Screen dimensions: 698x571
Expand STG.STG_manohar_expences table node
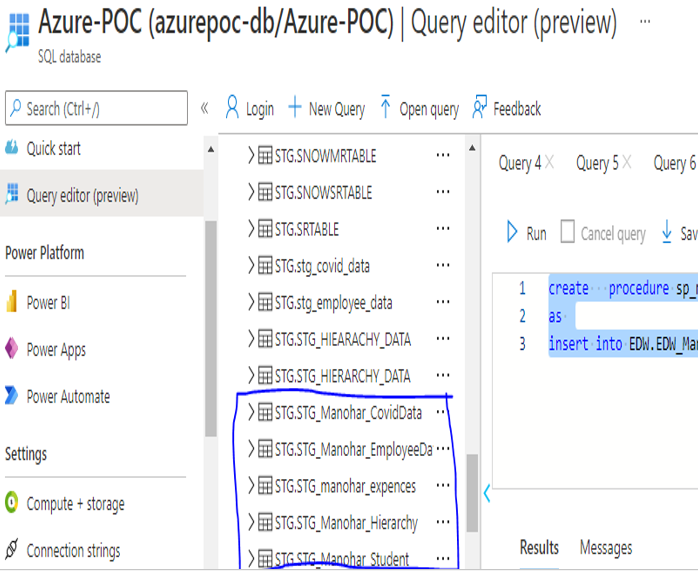(251, 486)
